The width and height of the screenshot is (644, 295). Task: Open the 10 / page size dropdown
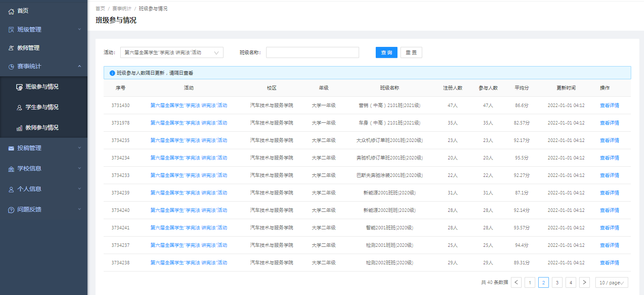point(612,282)
